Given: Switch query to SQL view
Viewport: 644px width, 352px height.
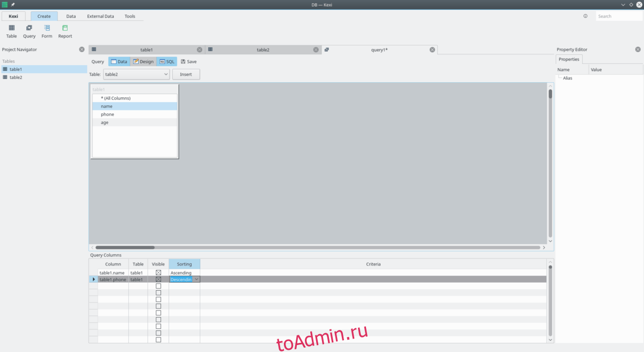Looking at the screenshot, I should pos(167,61).
